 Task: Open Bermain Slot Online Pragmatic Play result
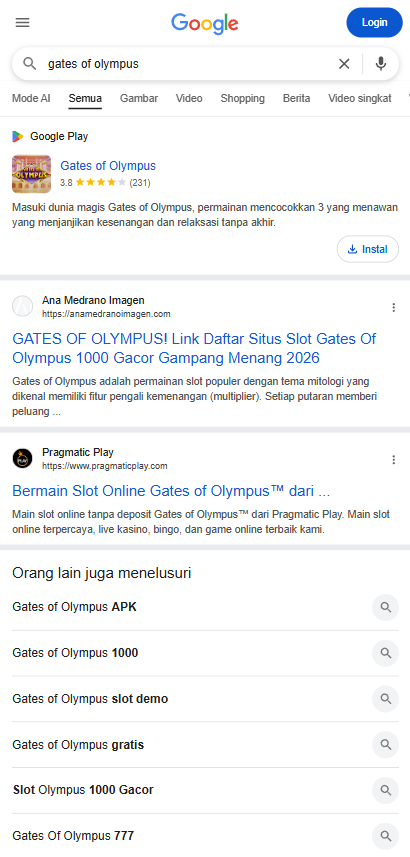pos(171,491)
